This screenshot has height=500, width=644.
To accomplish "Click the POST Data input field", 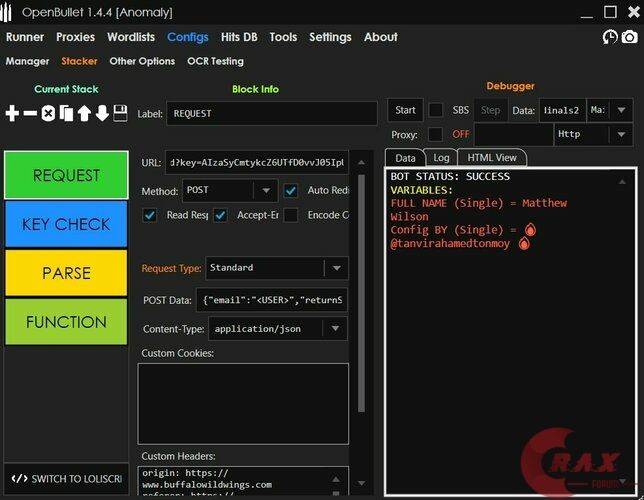I will pyautogui.click(x=272, y=300).
